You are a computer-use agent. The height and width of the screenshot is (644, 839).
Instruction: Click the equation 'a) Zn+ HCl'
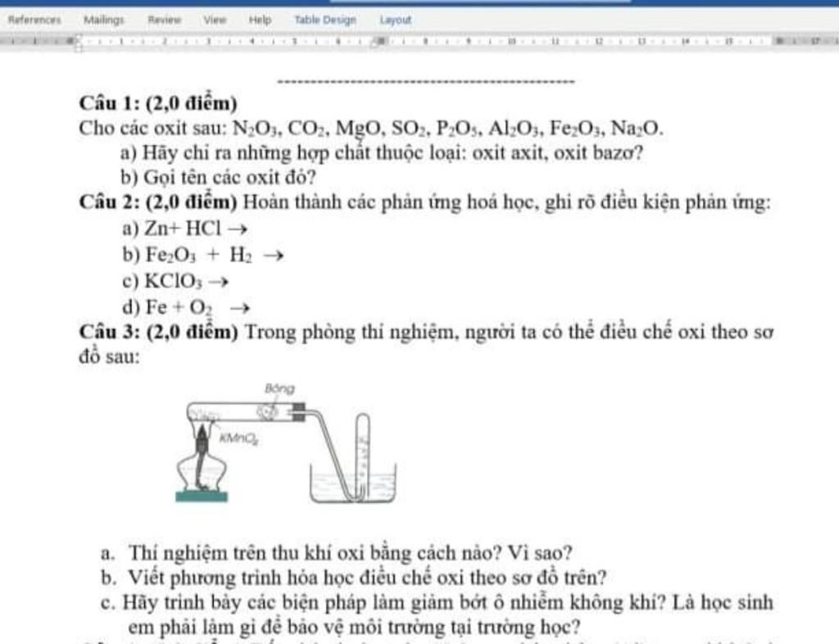pos(184,229)
